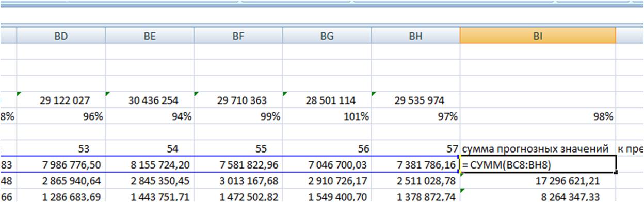Click cell containing 2 910 726,17
The image size is (644, 202).
327,180
